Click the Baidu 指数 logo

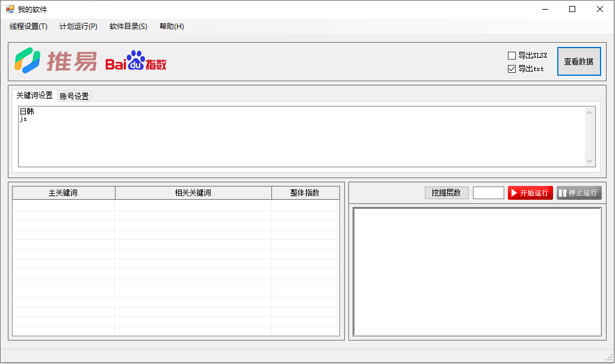click(136, 61)
